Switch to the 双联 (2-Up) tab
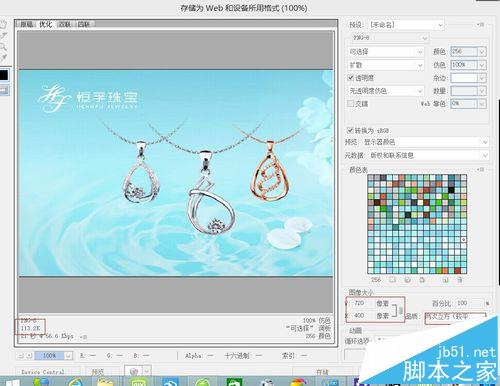The image size is (500, 386). pos(65,24)
